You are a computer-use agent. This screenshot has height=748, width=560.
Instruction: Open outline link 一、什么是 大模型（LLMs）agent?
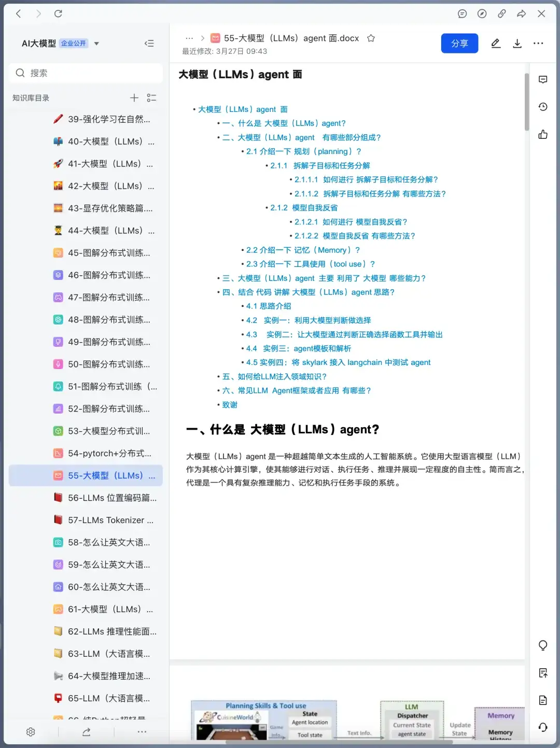coord(284,123)
